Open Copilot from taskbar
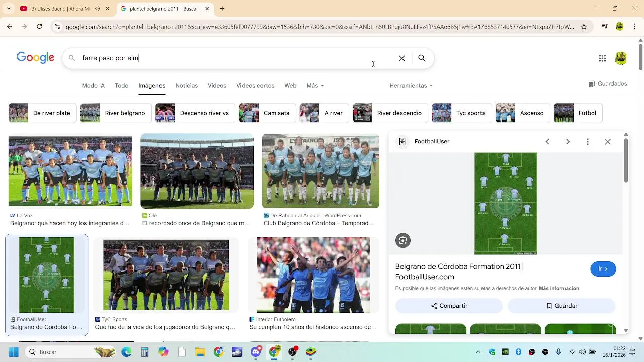The height and width of the screenshot is (362, 644). click(164, 352)
